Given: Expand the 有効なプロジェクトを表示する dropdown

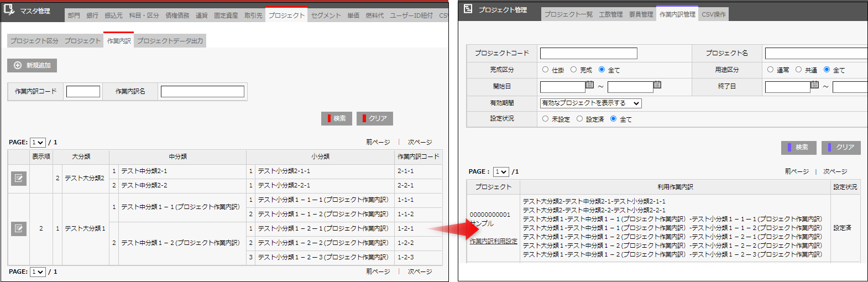Looking at the screenshot, I should click(590, 103).
